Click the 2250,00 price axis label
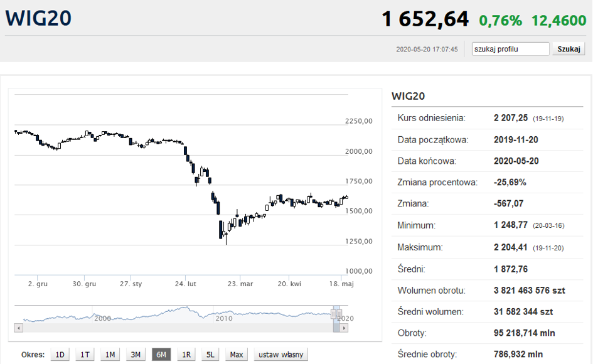Viewport: 593px width, 364px height. [359, 121]
